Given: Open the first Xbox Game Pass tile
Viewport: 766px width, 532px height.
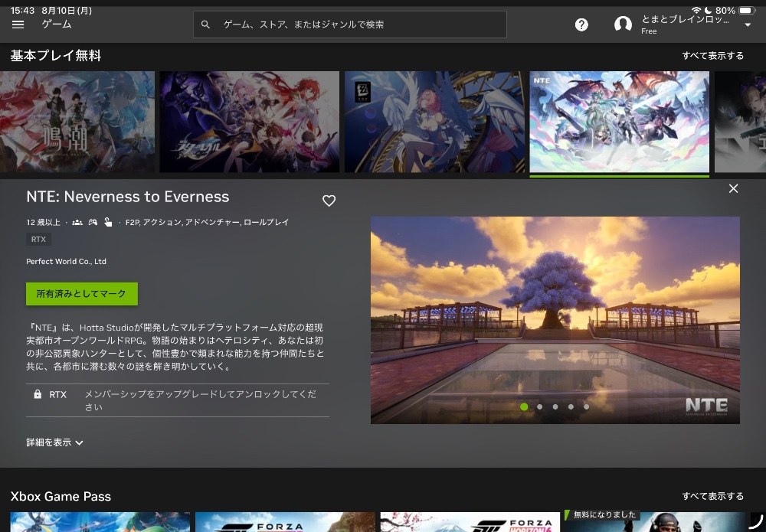Looking at the screenshot, I should [x=100, y=522].
